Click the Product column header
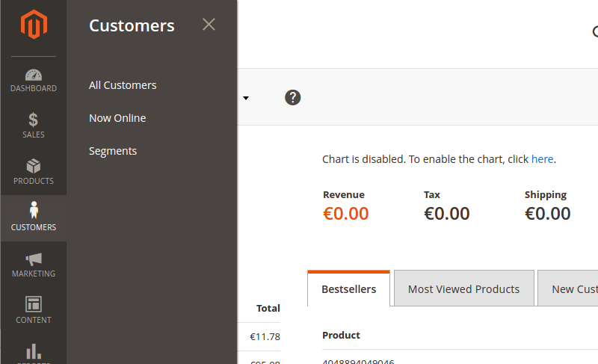 tap(341, 336)
